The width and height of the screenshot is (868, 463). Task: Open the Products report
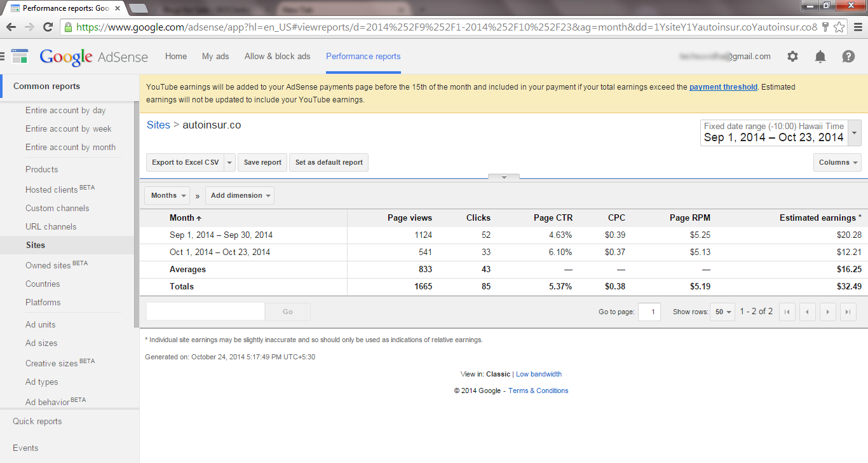pos(42,169)
